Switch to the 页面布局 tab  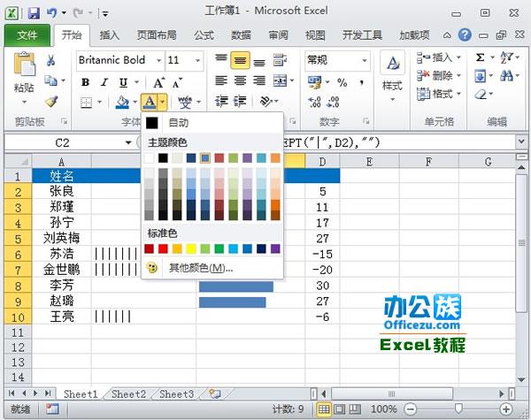(157, 35)
